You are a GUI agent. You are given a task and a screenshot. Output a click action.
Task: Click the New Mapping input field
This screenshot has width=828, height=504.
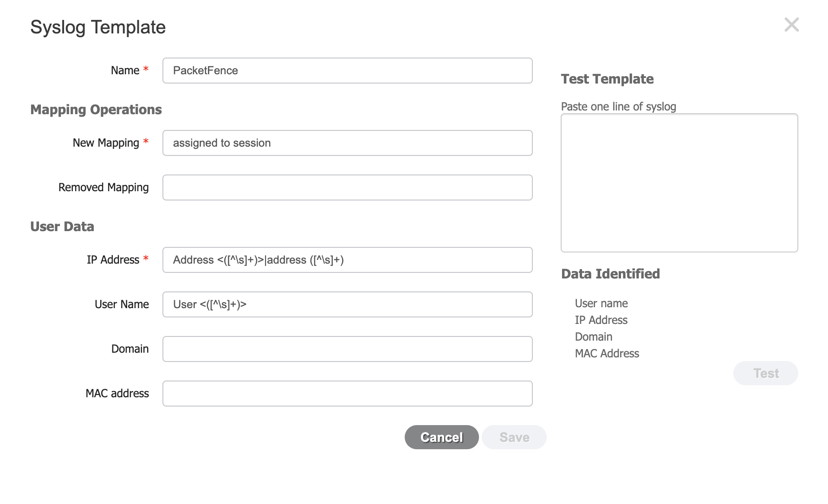347,143
